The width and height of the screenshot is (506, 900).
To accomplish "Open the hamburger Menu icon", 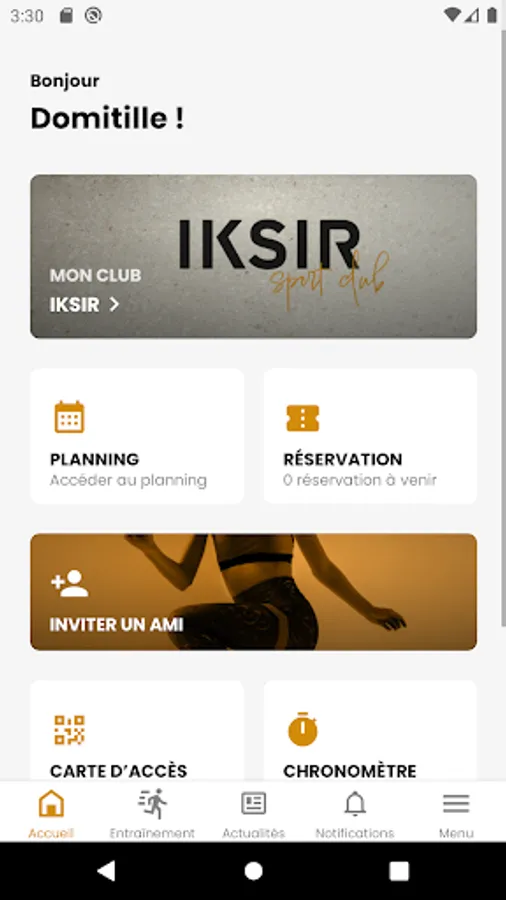I will point(456,804).
